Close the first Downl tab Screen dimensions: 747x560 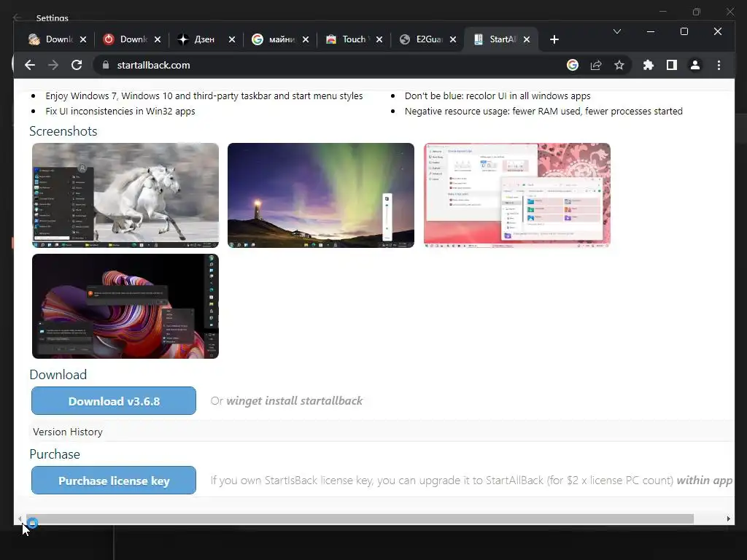coord(83,39)
